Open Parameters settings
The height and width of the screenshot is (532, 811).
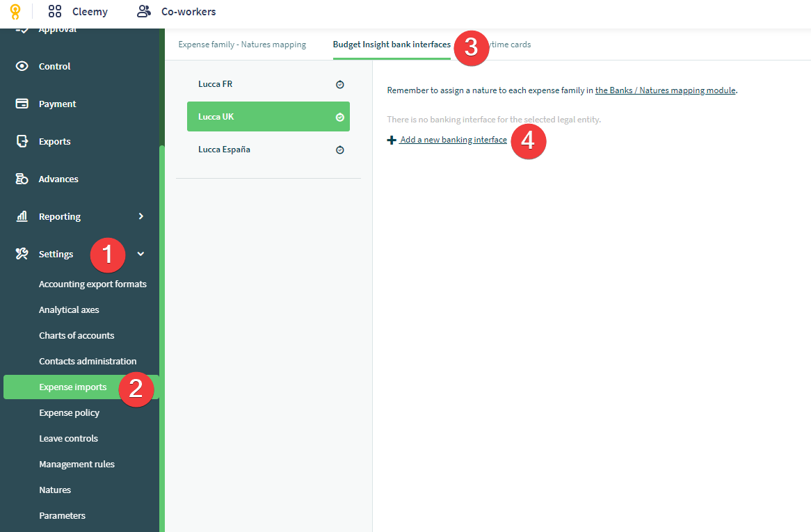tap(62, 515)
